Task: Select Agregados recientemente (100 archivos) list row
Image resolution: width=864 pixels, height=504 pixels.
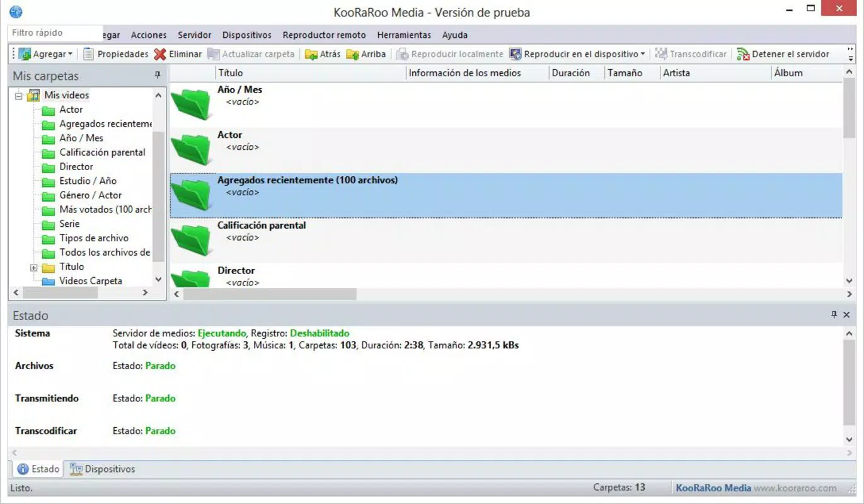Action: click(x=506, y=196)
